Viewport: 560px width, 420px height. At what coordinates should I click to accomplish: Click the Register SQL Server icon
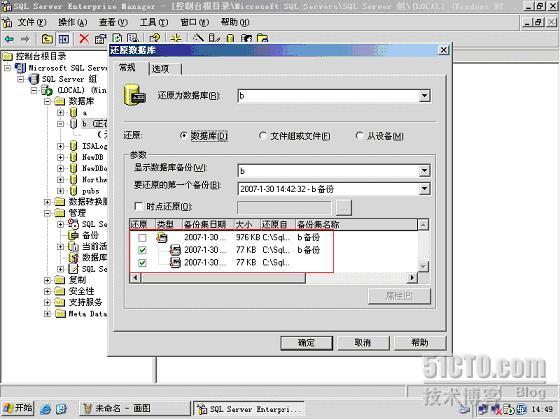click(214, 38)
